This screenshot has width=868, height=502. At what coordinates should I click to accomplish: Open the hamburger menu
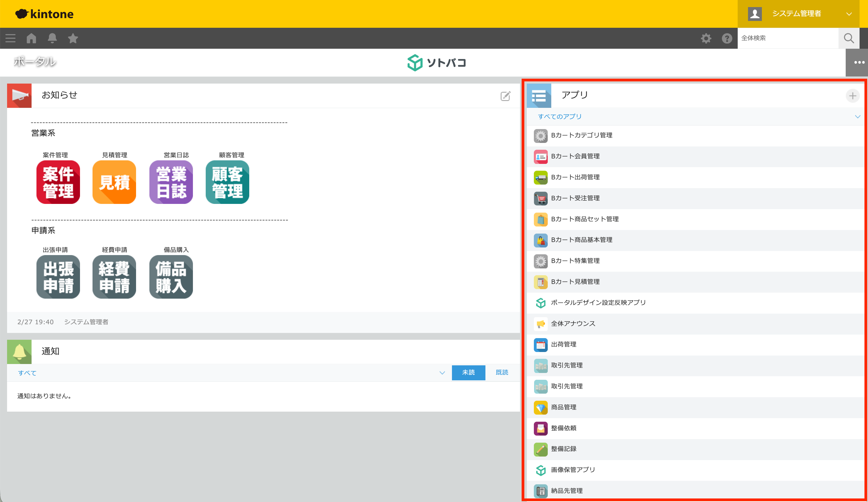pyautogui.click(x=10, y=38)
